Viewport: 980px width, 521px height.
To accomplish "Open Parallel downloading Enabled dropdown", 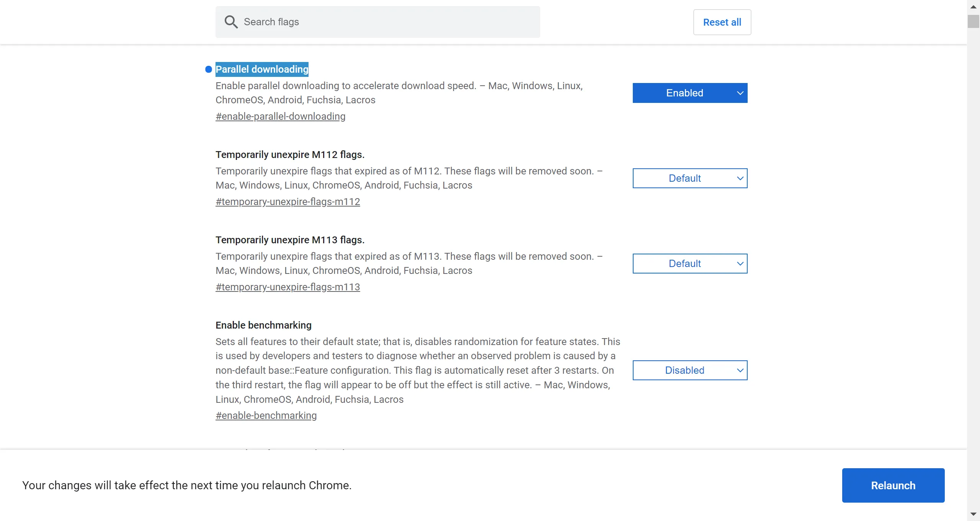I will click(x=684, y=93).
